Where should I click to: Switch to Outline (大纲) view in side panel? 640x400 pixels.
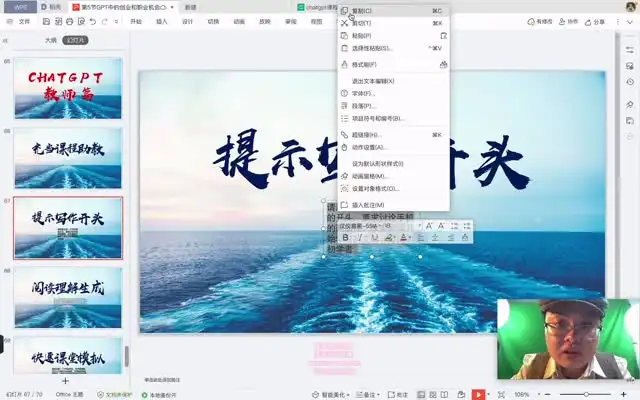[50, 40]
